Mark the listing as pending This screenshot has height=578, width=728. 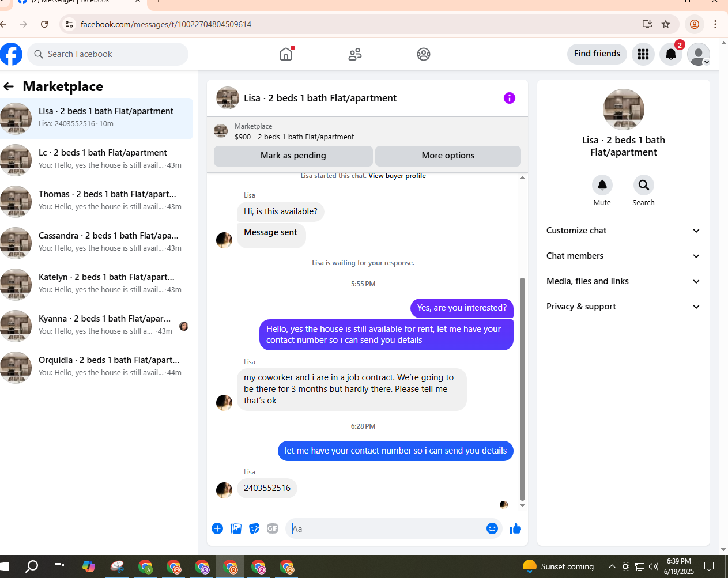click(x=293, y=156)
